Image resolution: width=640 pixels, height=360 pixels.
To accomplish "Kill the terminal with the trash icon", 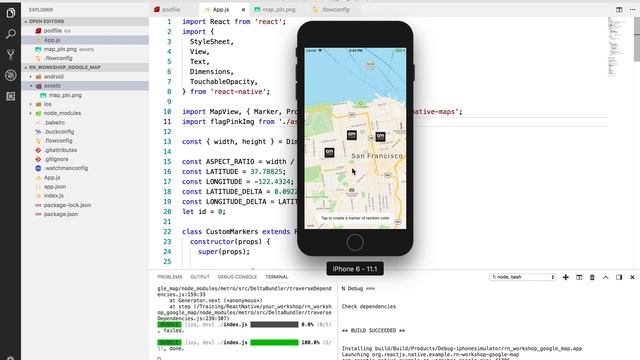I will pos(592,277).
